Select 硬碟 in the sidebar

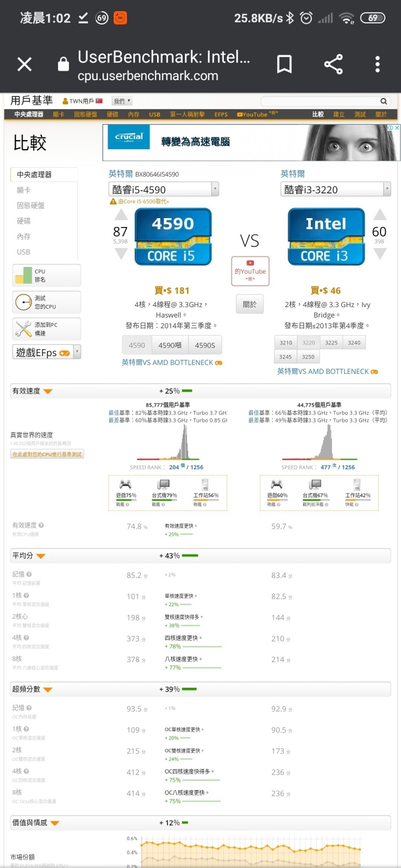point(24,221)
